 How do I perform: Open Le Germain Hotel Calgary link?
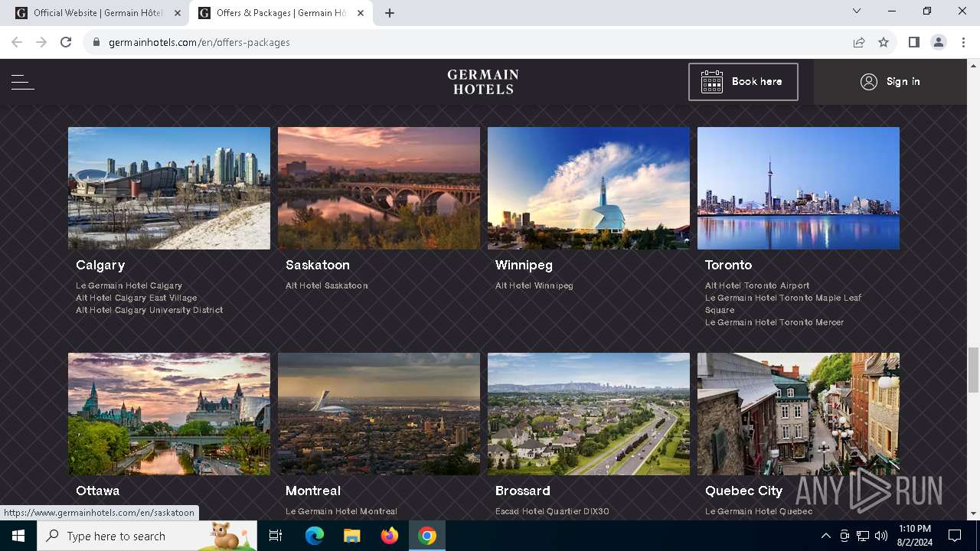129,285
